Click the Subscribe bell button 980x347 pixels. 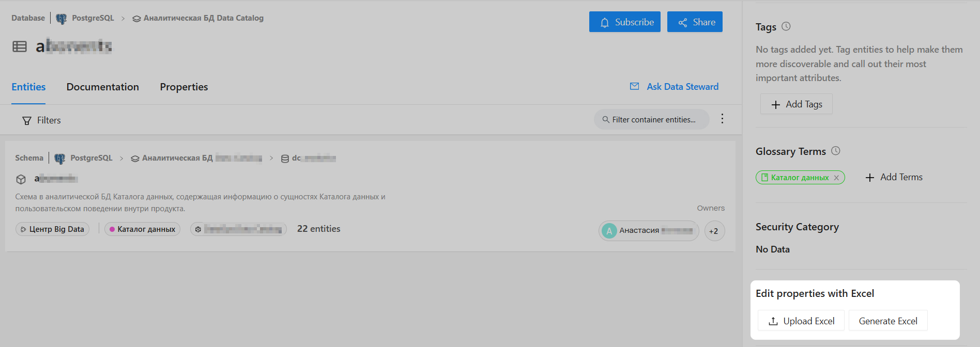[x=624, y=22]
